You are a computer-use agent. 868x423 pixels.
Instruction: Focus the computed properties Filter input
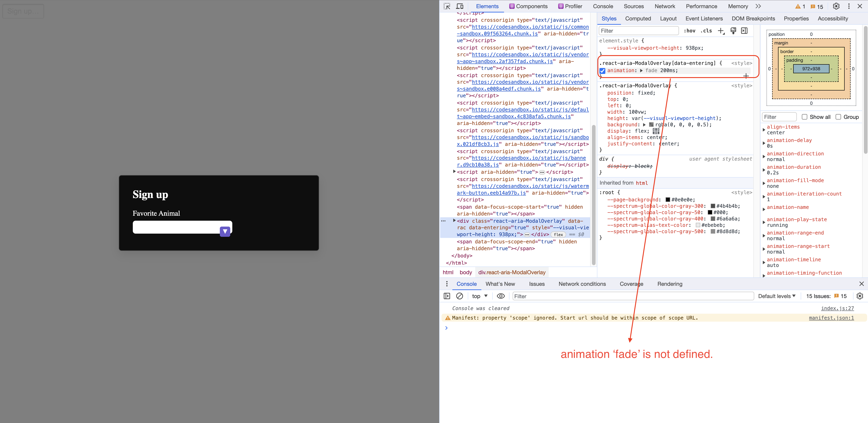(x=779, y=117)
